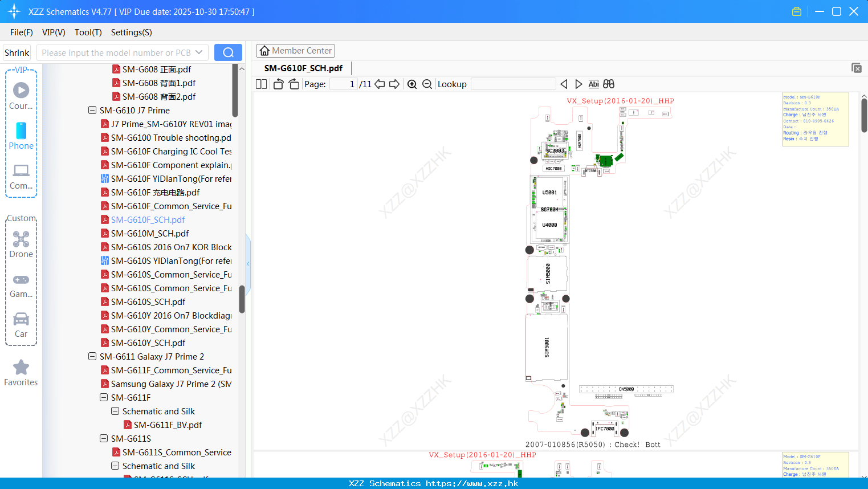Zoom out of the schematic

tap(427, 84)
